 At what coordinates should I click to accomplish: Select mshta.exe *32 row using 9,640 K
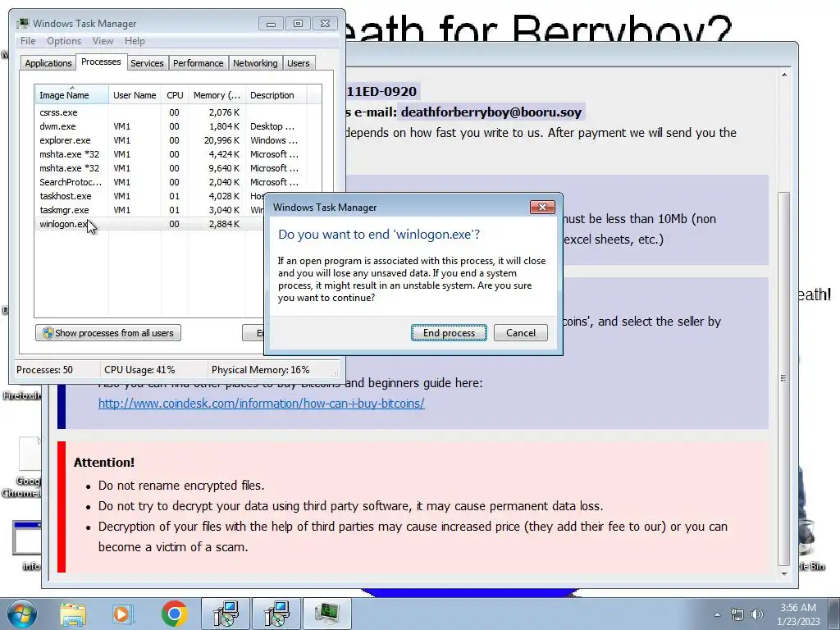coord(178,168)
